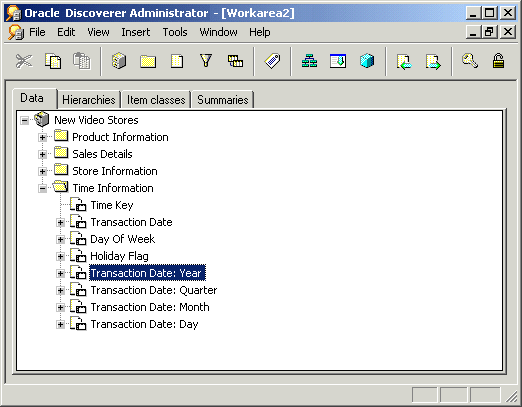This screenshot has height=407, width=522.
Task: Click the Store Information folder icon
Action: coord(61,170)
